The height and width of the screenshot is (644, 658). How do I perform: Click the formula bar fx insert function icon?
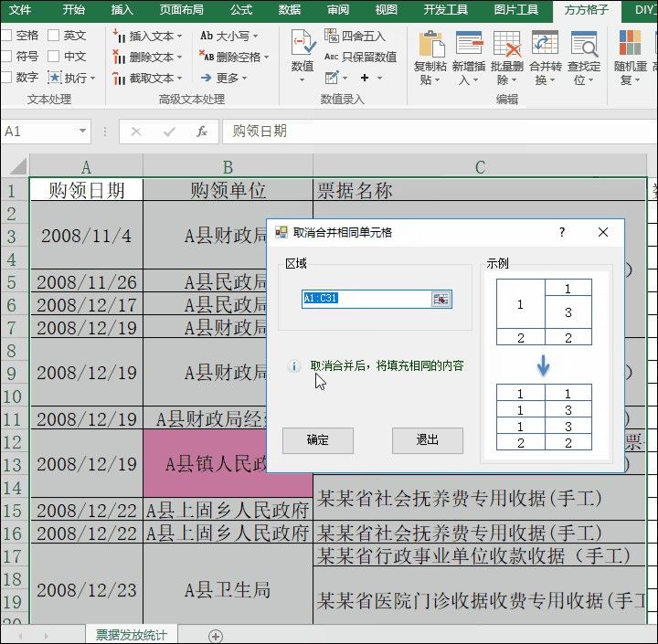point(201,132)
